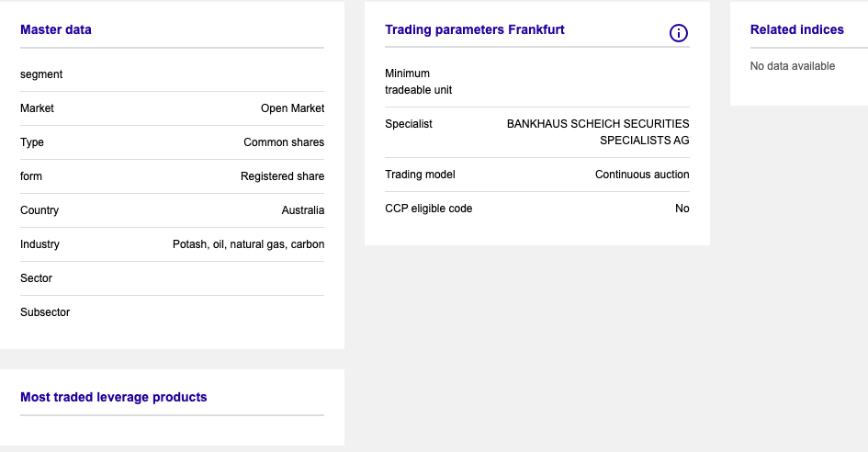
Task: Click the Potash, oil, natural gas, carbon text
Action: coord(248,244)
